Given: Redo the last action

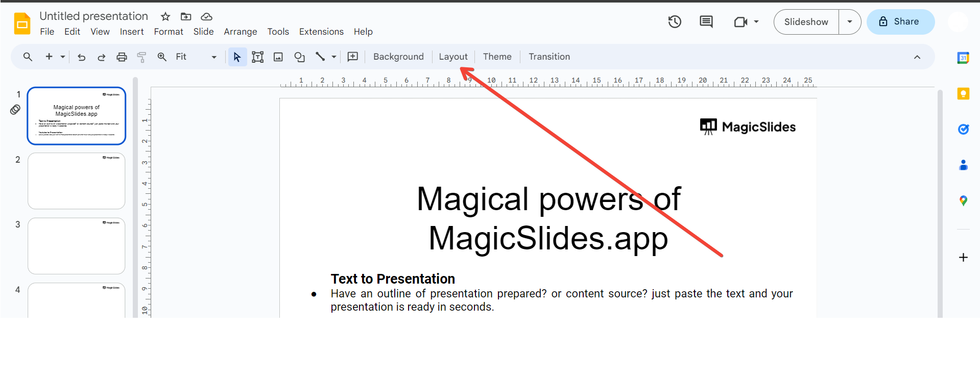Looking at the screenshot, I should 101,57.
